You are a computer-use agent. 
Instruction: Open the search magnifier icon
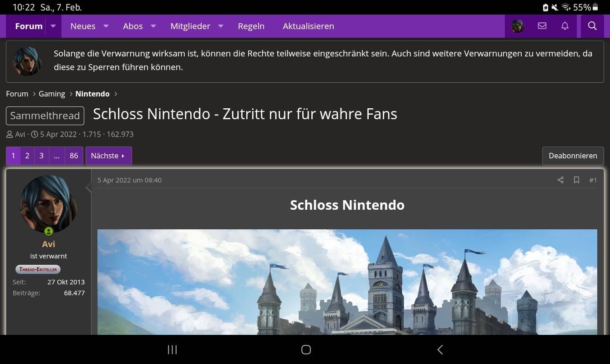592,26
